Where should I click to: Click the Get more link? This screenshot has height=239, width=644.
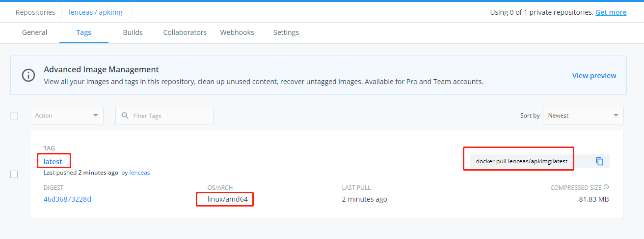(611, 12)
